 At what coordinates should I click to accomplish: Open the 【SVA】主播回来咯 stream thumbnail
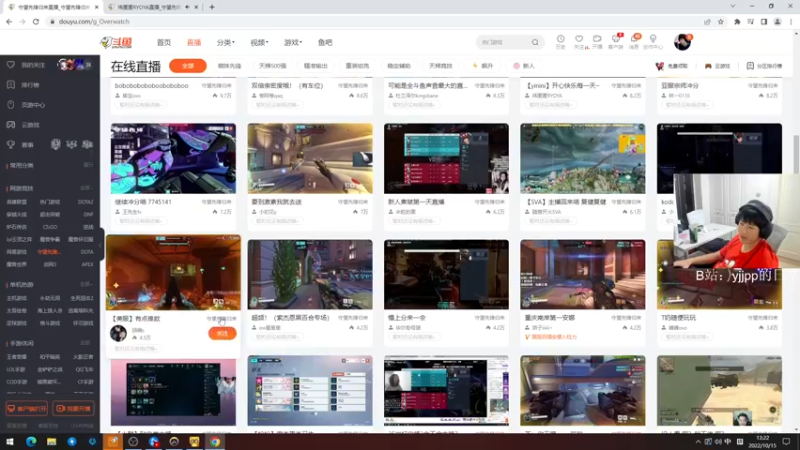[x=583, y=158]
